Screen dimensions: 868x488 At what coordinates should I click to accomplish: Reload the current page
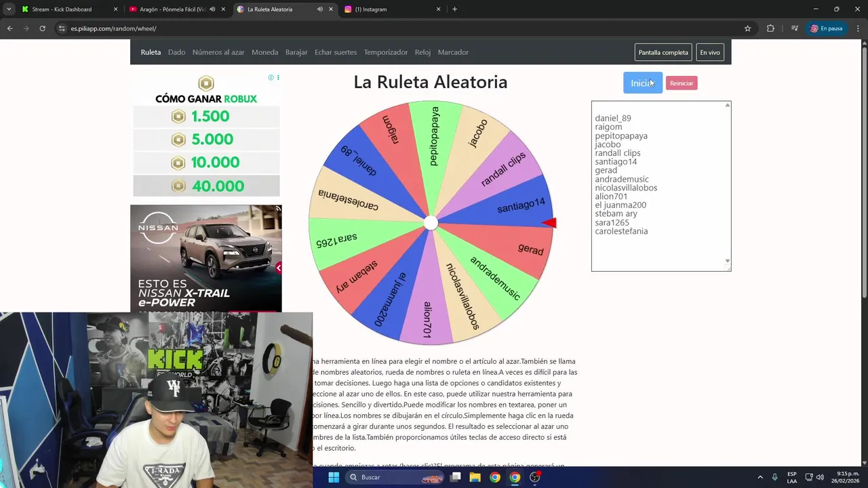[42, 28]
